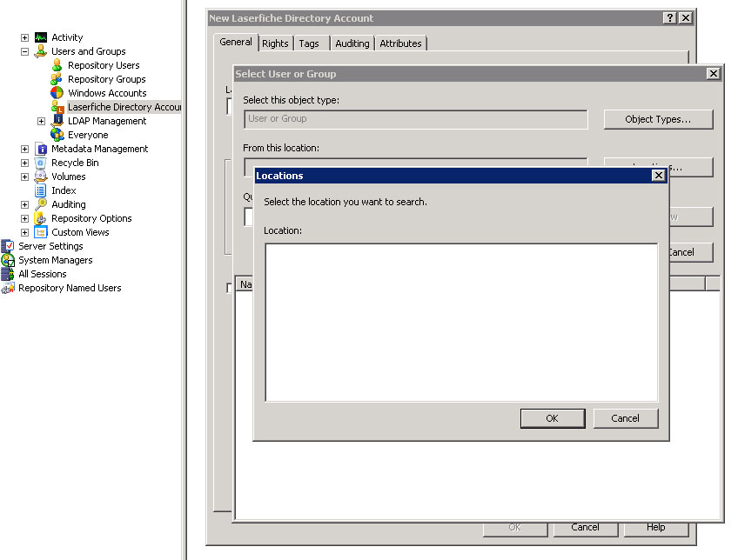The height and width of the screenshot is (560, 738).
Task: Click Cancel in New Laserfiche Directory Account
Action: (x=586, y=528)
